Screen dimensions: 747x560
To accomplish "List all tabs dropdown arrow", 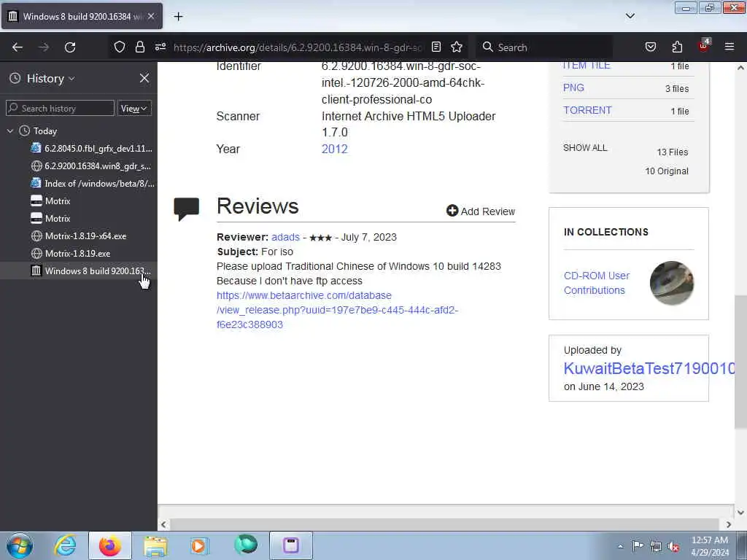I will 630,16.
